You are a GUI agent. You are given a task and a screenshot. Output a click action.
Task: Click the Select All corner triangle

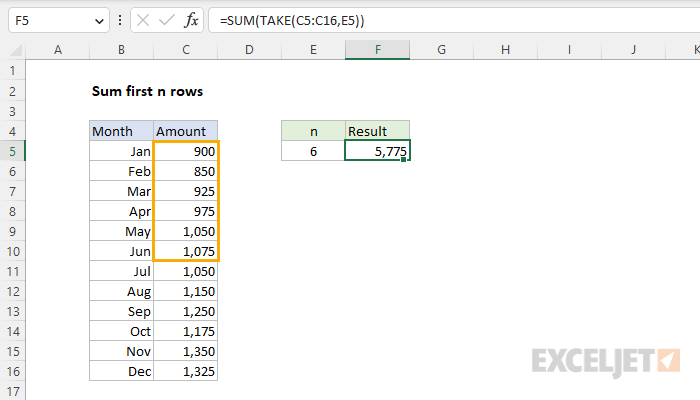(x=16, y=50)
